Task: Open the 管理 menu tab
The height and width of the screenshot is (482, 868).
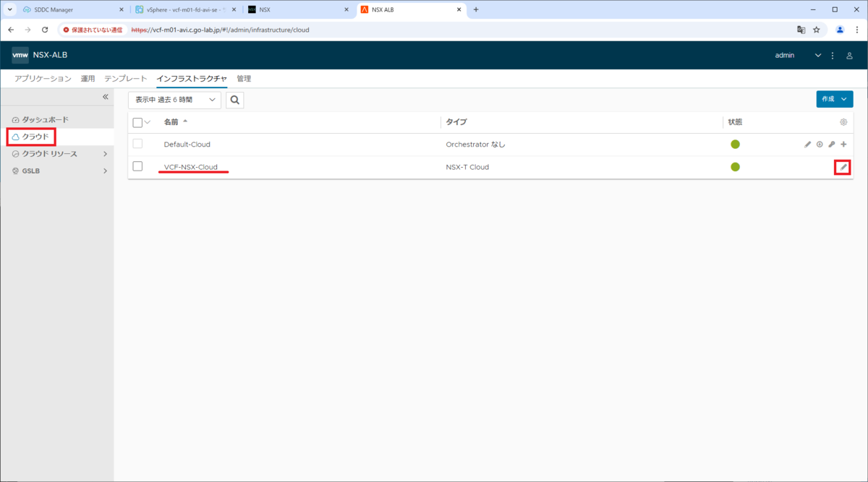Action: tap(244, 79)
